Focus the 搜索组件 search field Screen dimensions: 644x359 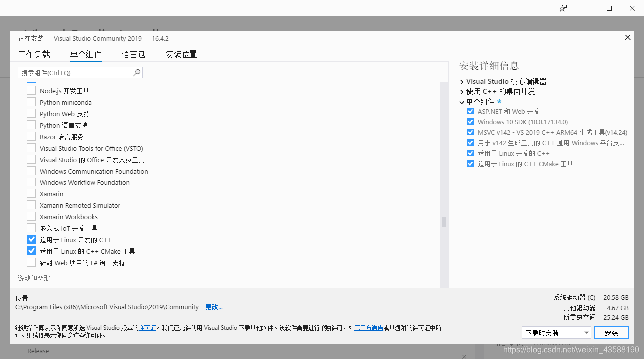[x=80, y=73]
